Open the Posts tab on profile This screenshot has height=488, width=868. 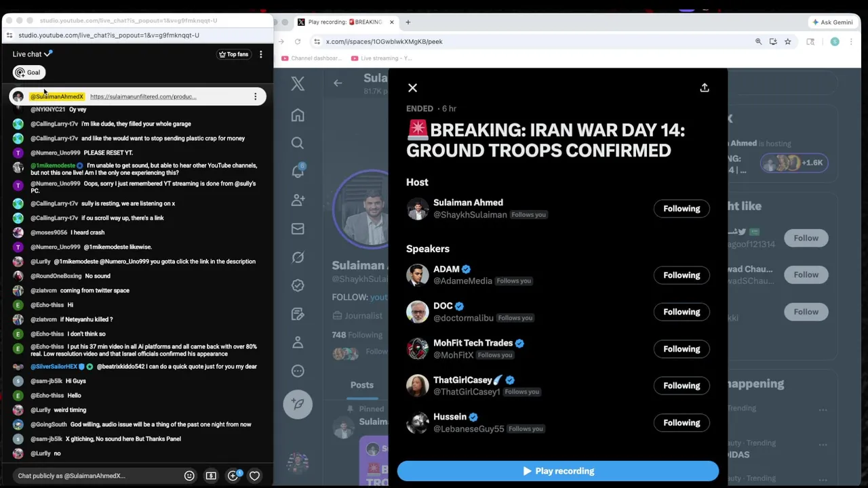361,385
